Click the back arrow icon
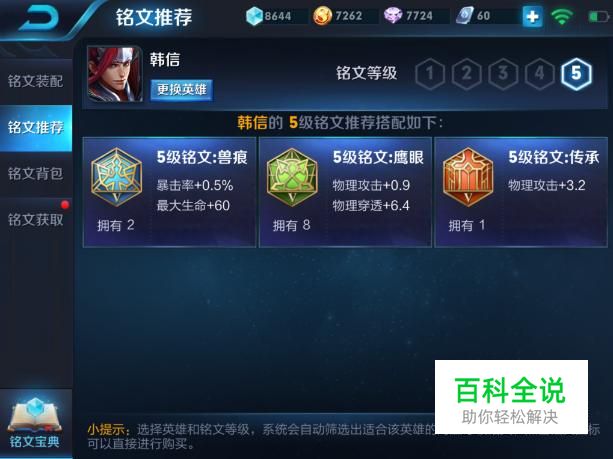 (38, 17)
